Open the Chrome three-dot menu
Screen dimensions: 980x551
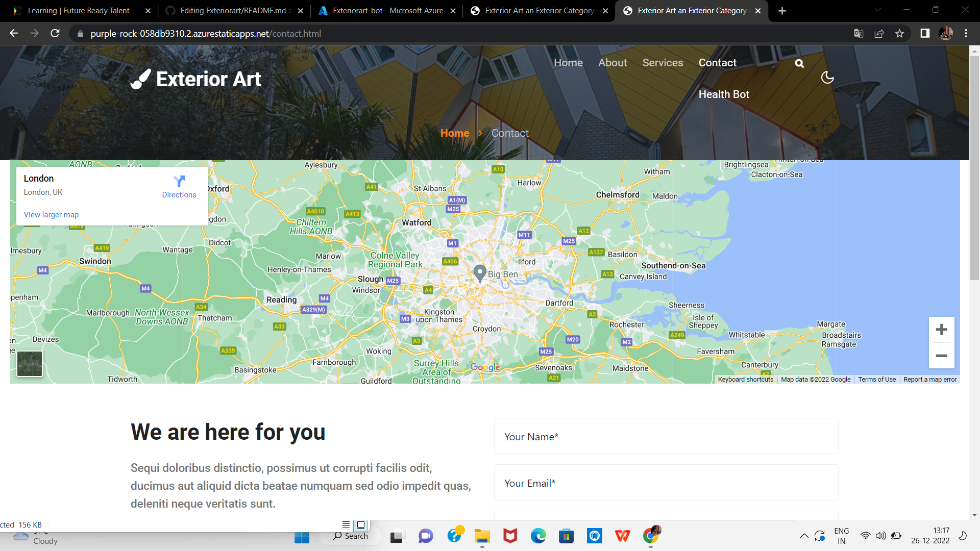click(x=966, y=34)
